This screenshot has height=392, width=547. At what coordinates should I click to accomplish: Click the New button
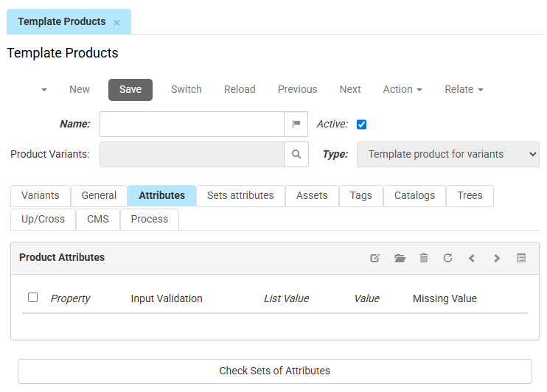coord(80,90)
